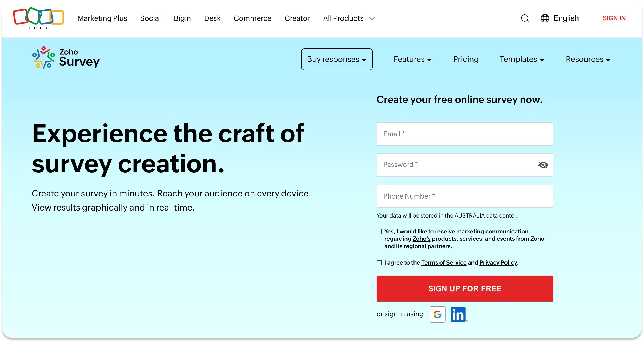Expand the All Products dropdown

point(349,18)
